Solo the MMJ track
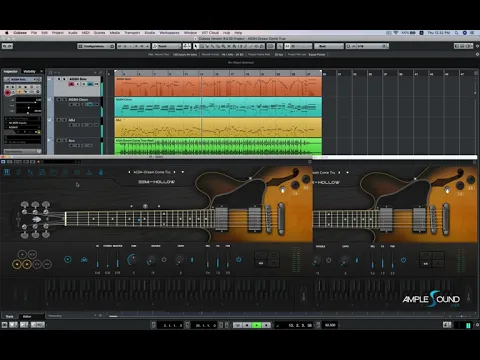Screen dimensions: 480x360 [x=64, y=120]
